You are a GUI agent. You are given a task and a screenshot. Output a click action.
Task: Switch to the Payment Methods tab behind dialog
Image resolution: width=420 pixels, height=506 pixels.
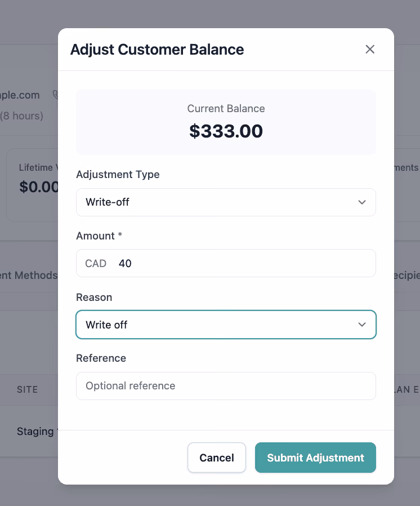28,276
